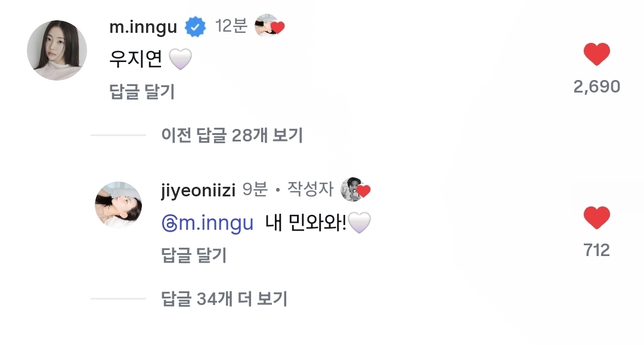View the 2,690 likes count
This screenshot has width=644, height=345.
click(x=596, y=87)
